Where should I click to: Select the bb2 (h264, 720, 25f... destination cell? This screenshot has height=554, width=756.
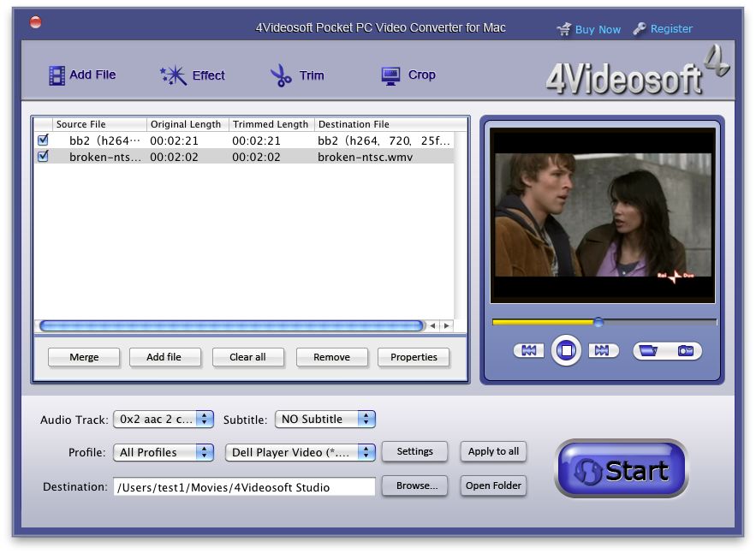tap(384, 140)
